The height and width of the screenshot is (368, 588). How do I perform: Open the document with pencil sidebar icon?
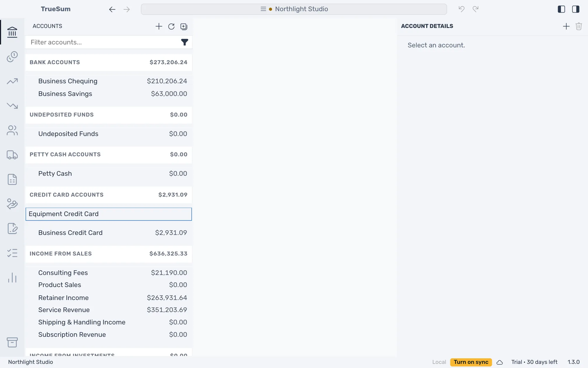coord(12,228)
